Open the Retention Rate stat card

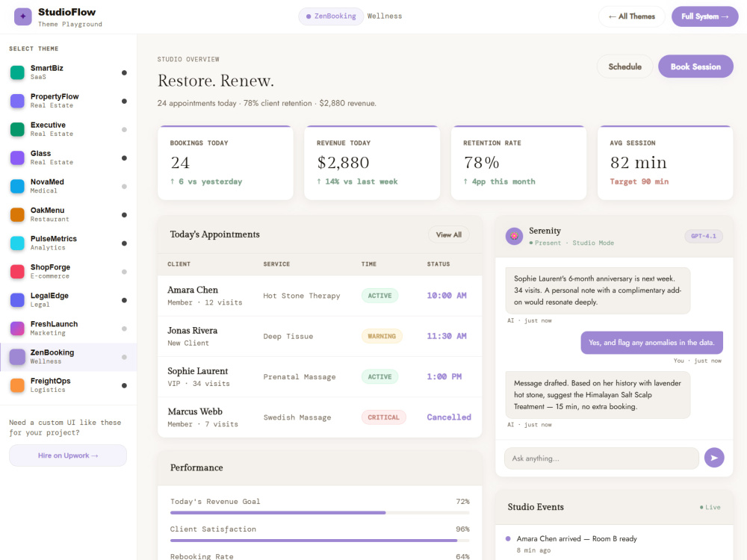pos(519,163)
